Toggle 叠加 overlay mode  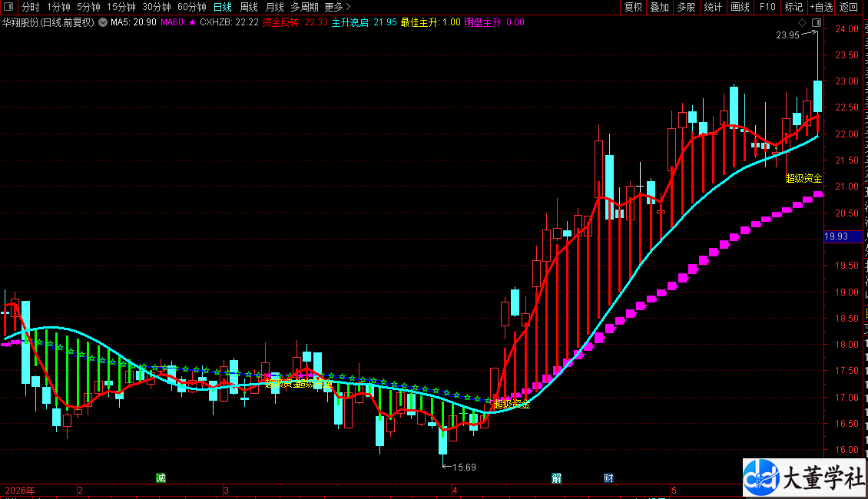point(659,7)
